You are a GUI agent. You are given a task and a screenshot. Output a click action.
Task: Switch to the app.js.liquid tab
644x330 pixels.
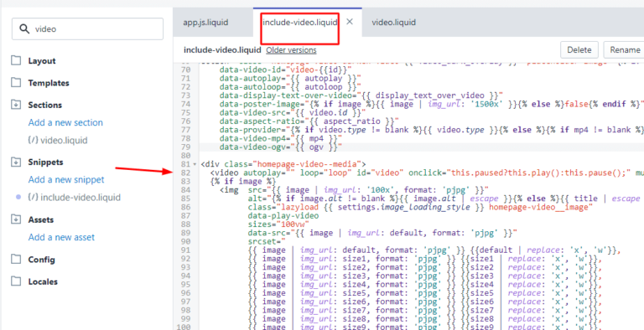tap(205, 22)
